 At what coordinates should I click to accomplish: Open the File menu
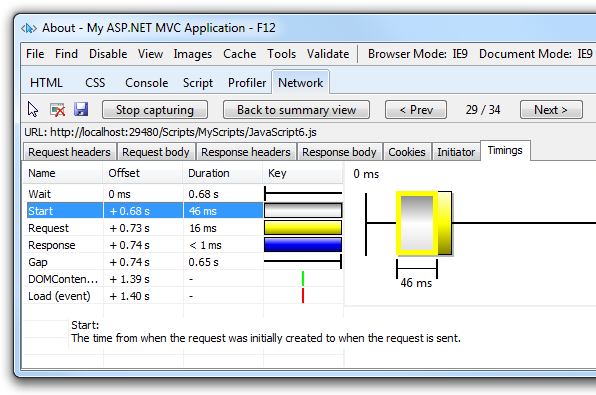point(35,54)
